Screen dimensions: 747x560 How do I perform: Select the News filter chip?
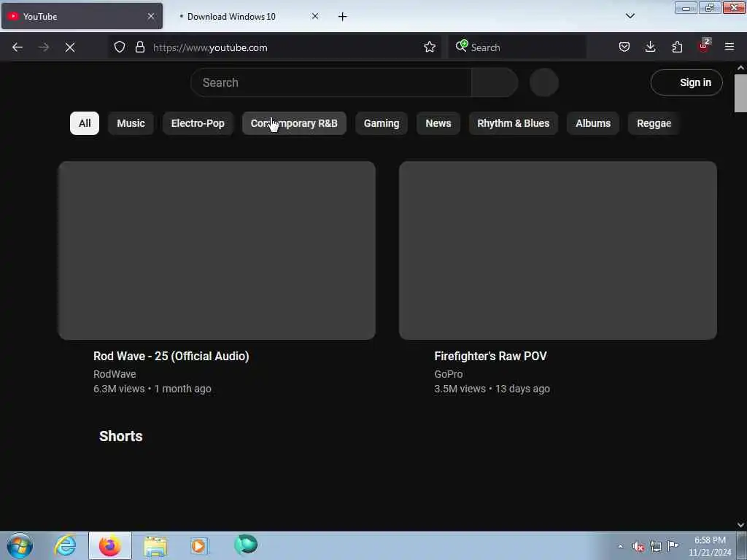tap(438, 123)
